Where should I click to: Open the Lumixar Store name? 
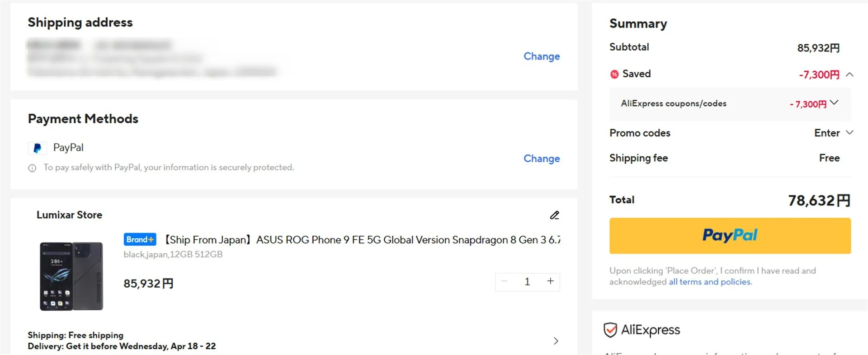pos(69,215)
